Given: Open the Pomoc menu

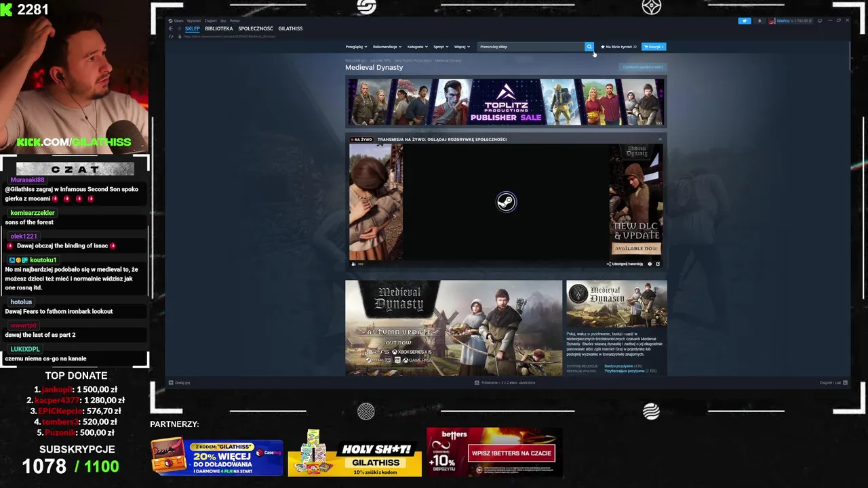Looking at the screenshot, I should 235,21.
